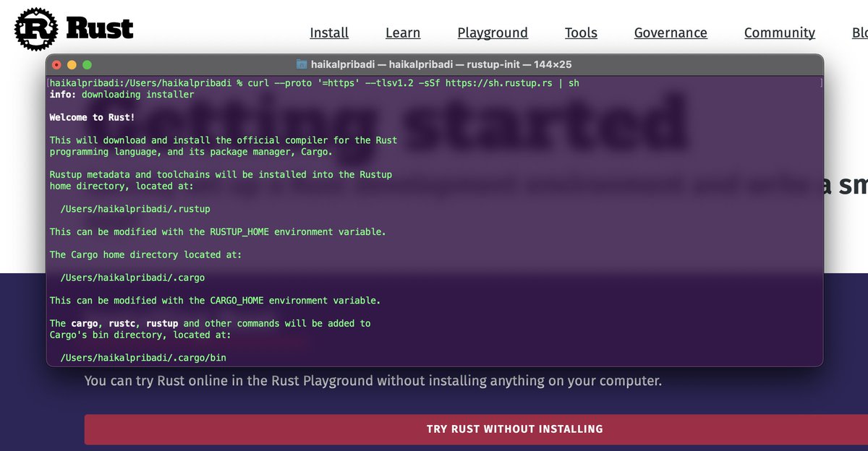Click 'The Cargo home directory located at:' line

(x=145, y=254)
